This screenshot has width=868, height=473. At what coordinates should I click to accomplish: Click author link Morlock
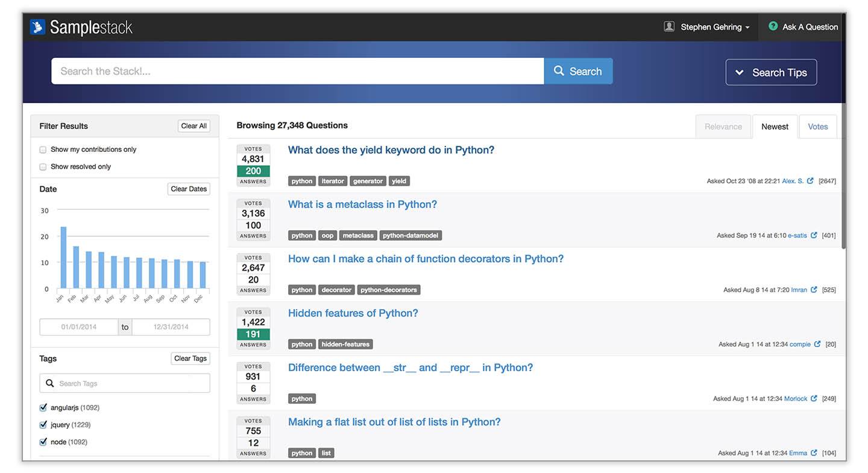pyautogui.click(x=796, y=398)
